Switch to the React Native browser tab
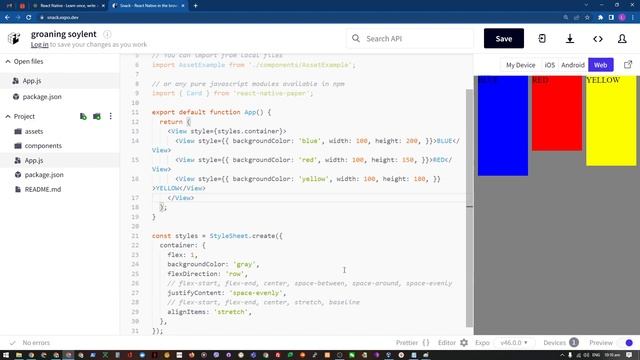640x360 pixels. click(68, 6)
